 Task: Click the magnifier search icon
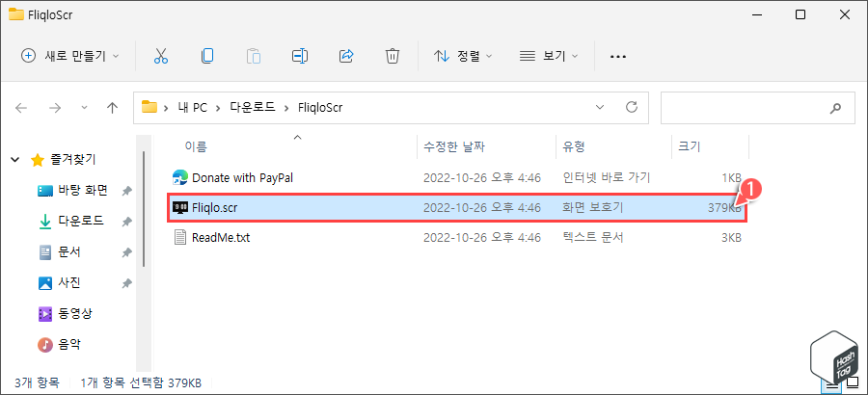835,109
